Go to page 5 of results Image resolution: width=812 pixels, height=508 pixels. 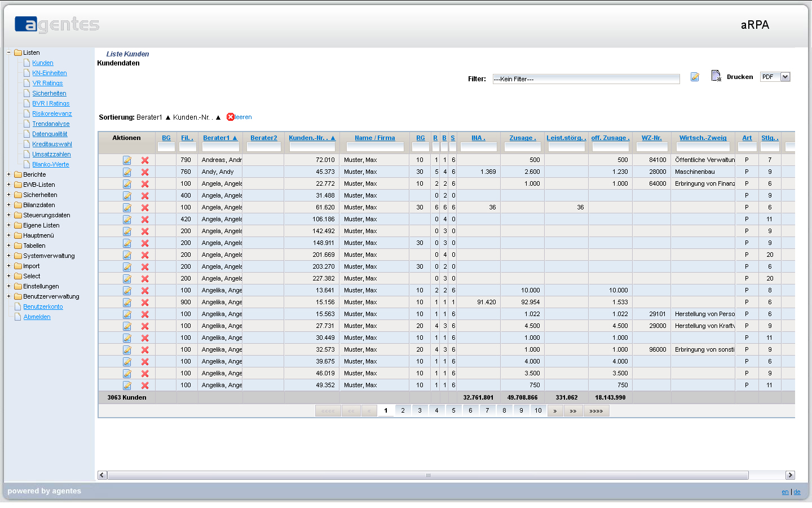pos(453,411)
